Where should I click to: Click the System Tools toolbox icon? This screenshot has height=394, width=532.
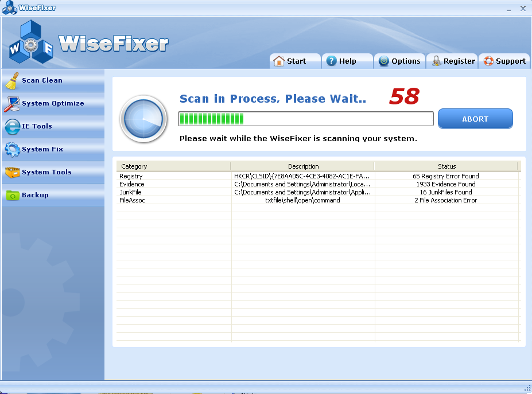coord(11,173)
